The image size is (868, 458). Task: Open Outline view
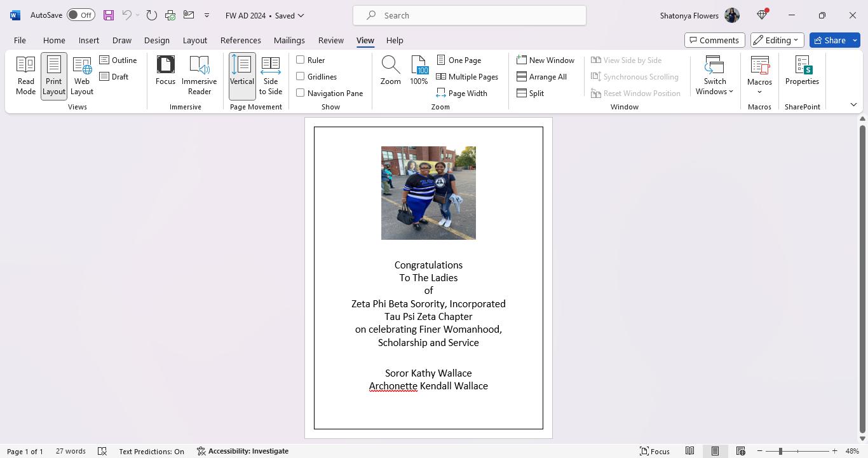pyautogui.click(x=118, y=60)
